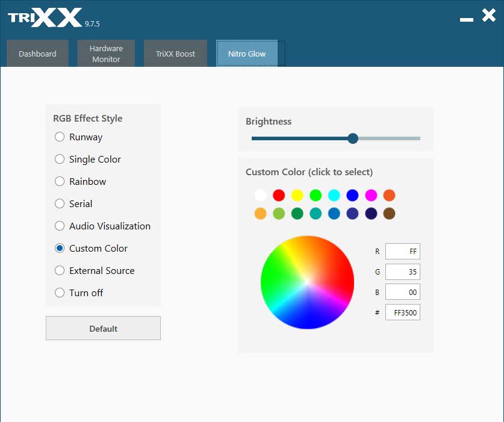Click the R value input field
Screen dimensions: 504x422
(403, 252)
